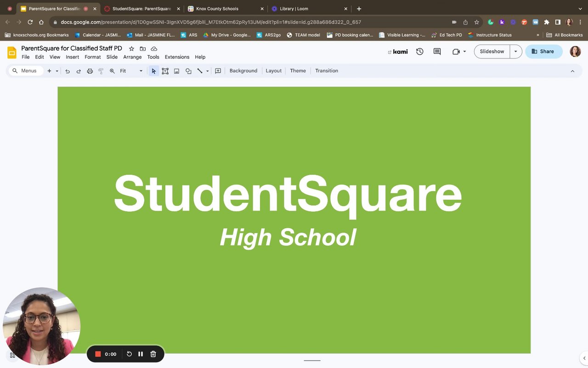Open the Theme panel

pos(298,71)
